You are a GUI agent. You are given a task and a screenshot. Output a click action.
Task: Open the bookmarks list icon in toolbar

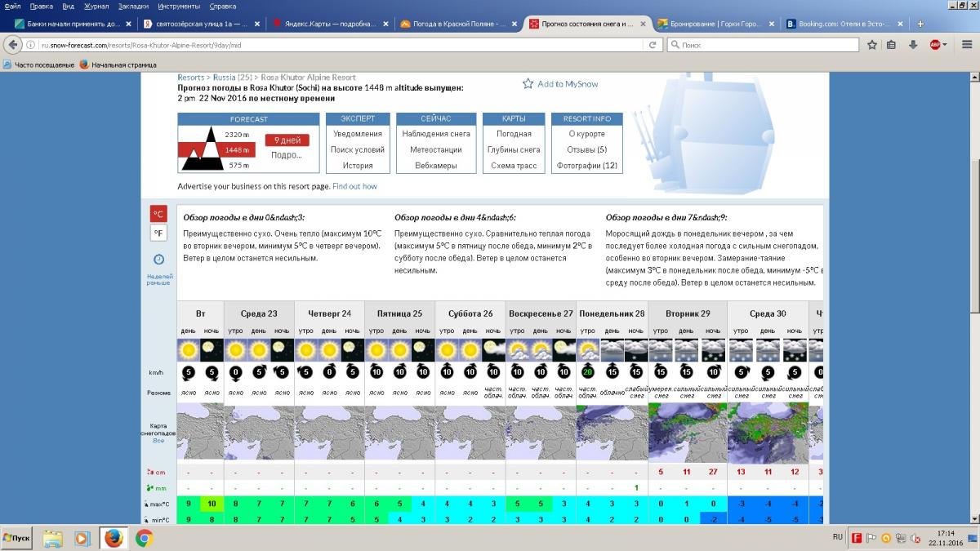pos(892,45)
